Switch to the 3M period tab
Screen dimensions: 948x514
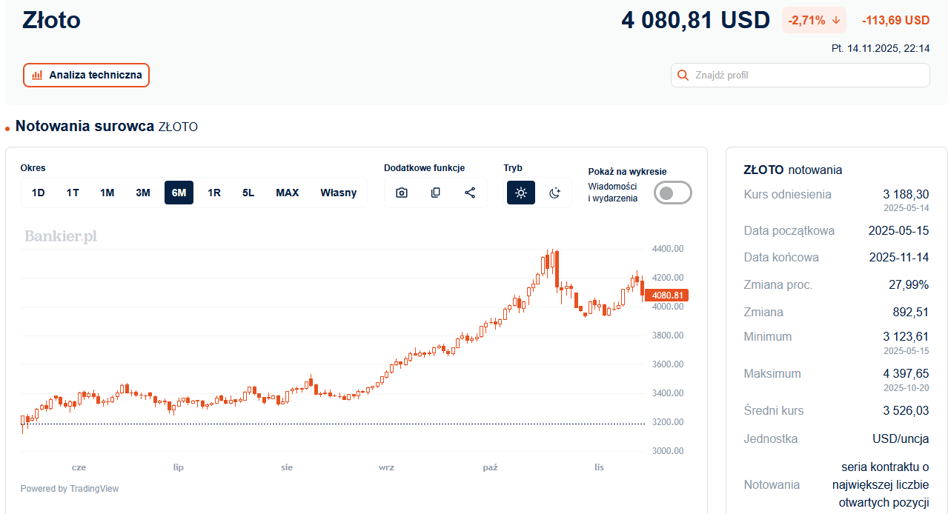point(143,193)
